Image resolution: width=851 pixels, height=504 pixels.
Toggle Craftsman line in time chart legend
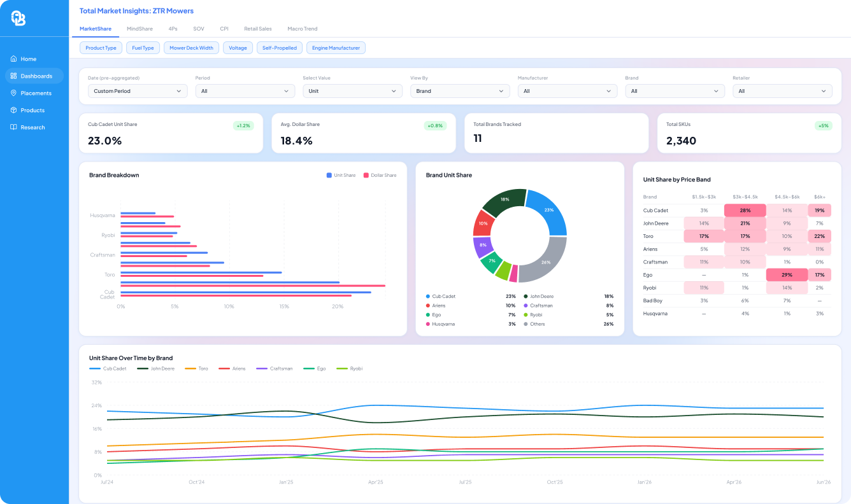pyautogui.click(x=275, y=368)
